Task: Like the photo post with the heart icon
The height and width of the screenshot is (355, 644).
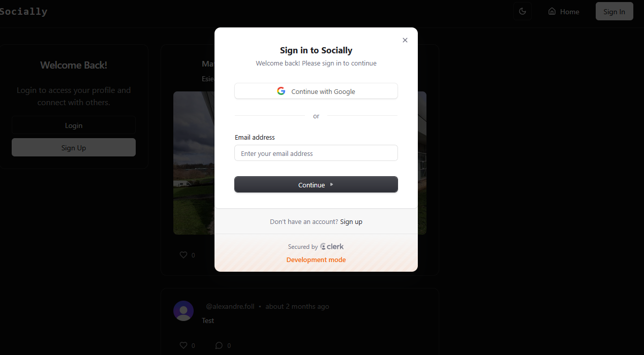Action: (x=183, y=255)
